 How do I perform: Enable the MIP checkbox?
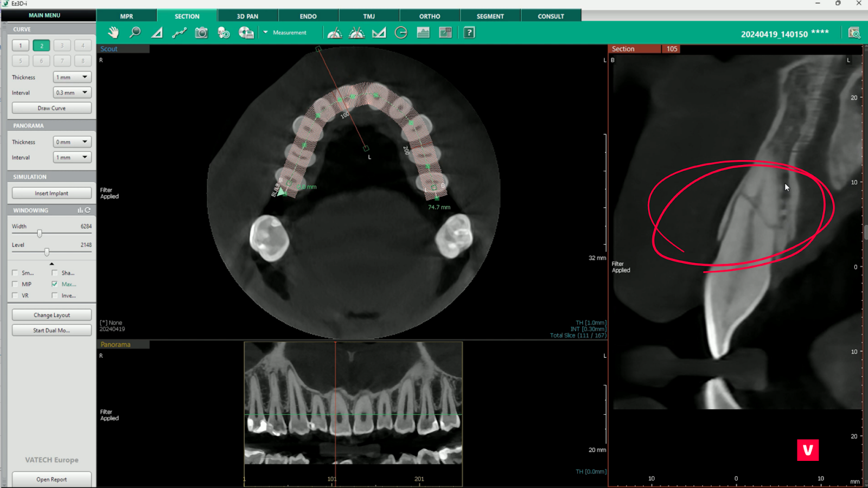pyautogui.click(x=15, y=284)
